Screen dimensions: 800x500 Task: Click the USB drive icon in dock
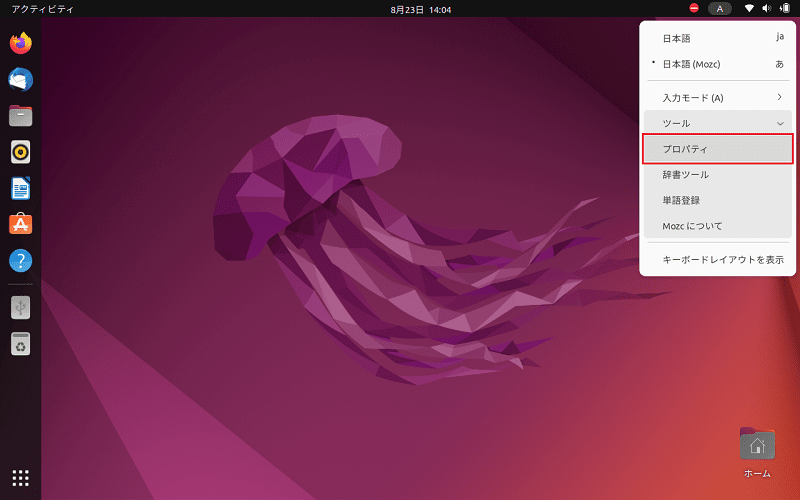pos(20,308)
